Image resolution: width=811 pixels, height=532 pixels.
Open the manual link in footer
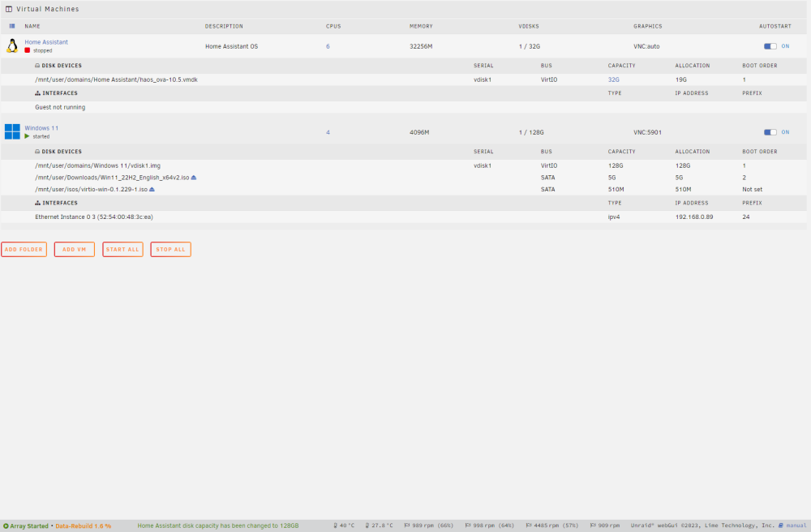coord(796,526)
